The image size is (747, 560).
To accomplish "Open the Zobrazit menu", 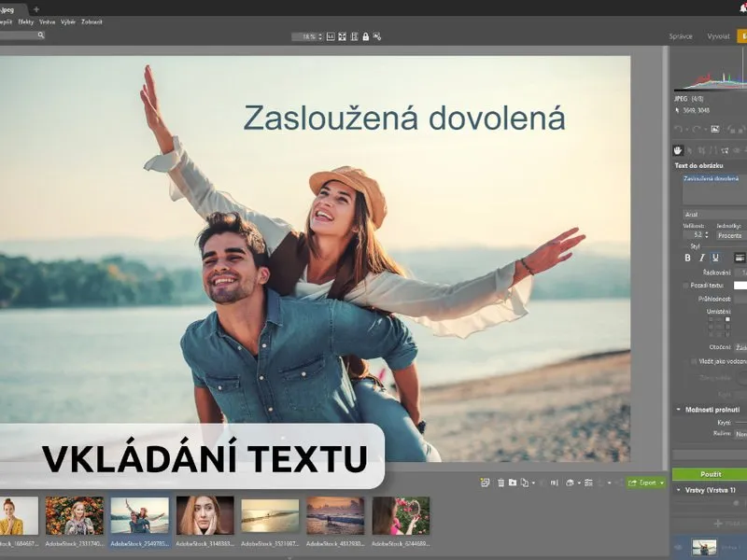I will click(92, 21).
